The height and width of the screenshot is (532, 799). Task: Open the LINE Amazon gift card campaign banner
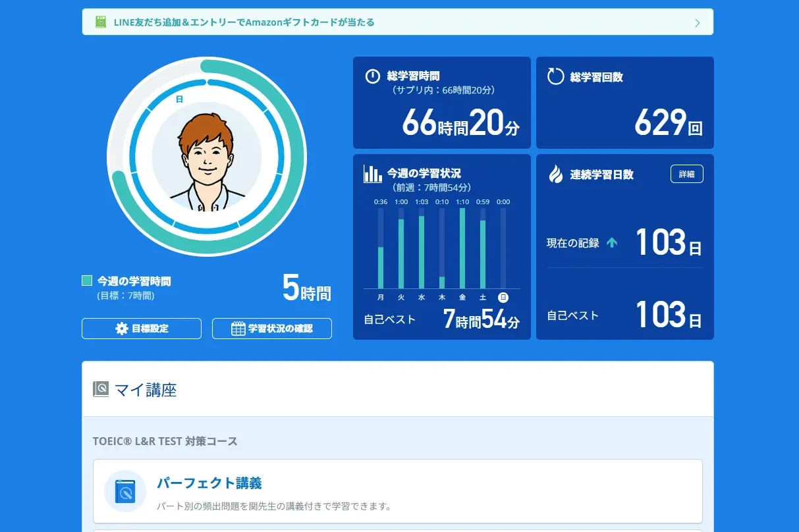(x=397, y=22)
